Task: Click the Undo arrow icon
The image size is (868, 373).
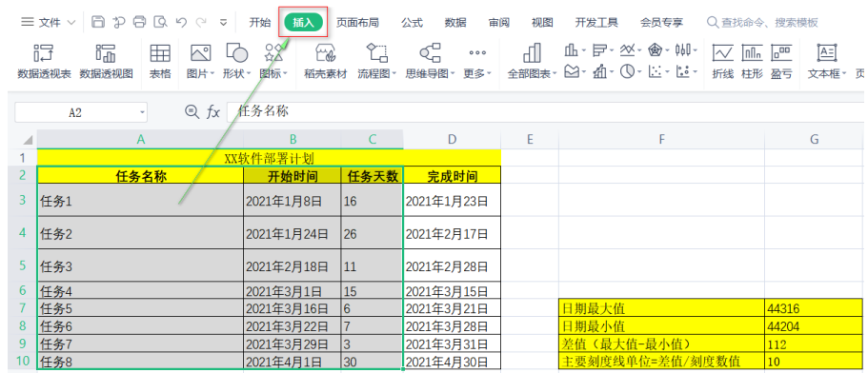Action: (181, 22)
